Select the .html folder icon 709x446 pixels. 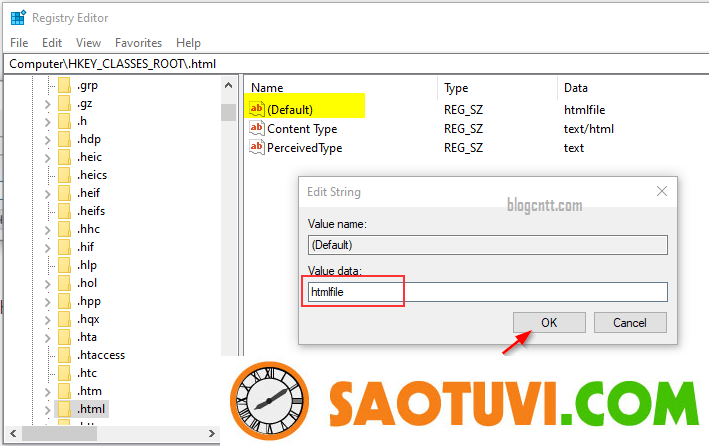(64, 409)
